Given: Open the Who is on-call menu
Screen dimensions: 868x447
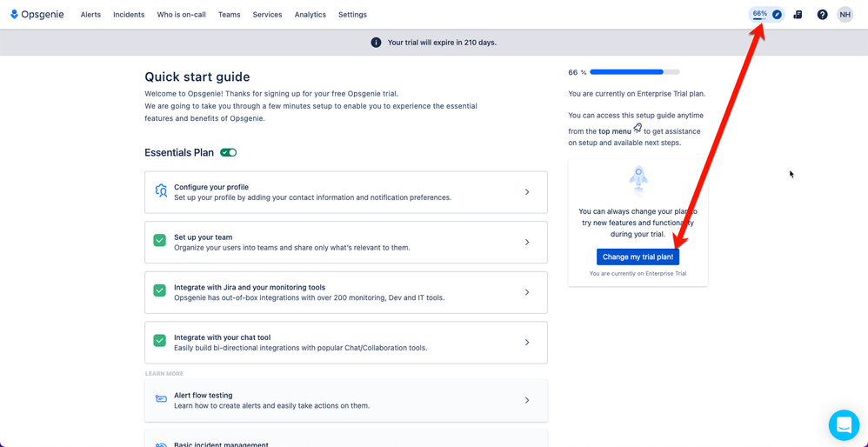Looking at the screenshot, I should (x=181, y=15).
